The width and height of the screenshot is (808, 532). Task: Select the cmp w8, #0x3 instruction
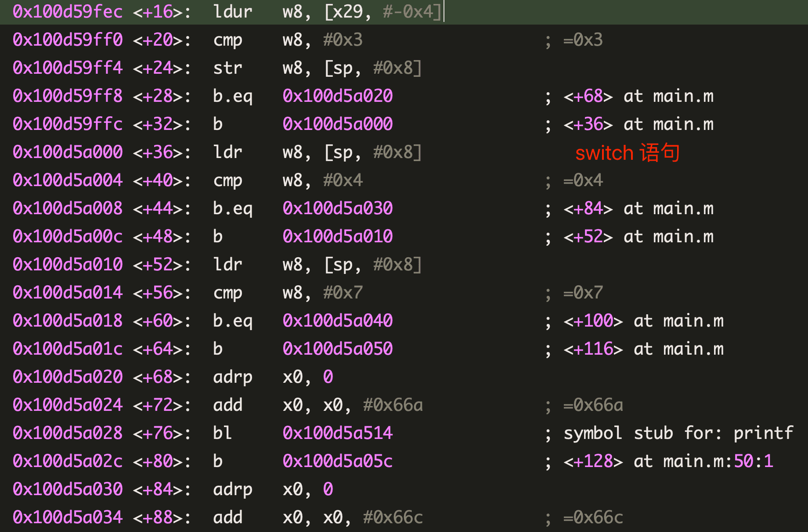pyautogui.click(x=288, y=40)
